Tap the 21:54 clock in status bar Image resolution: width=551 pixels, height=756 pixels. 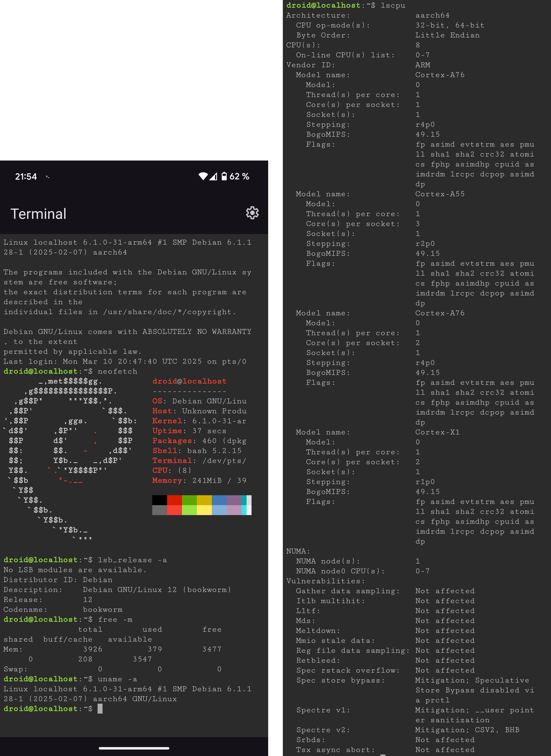click(x=26, y=176)
